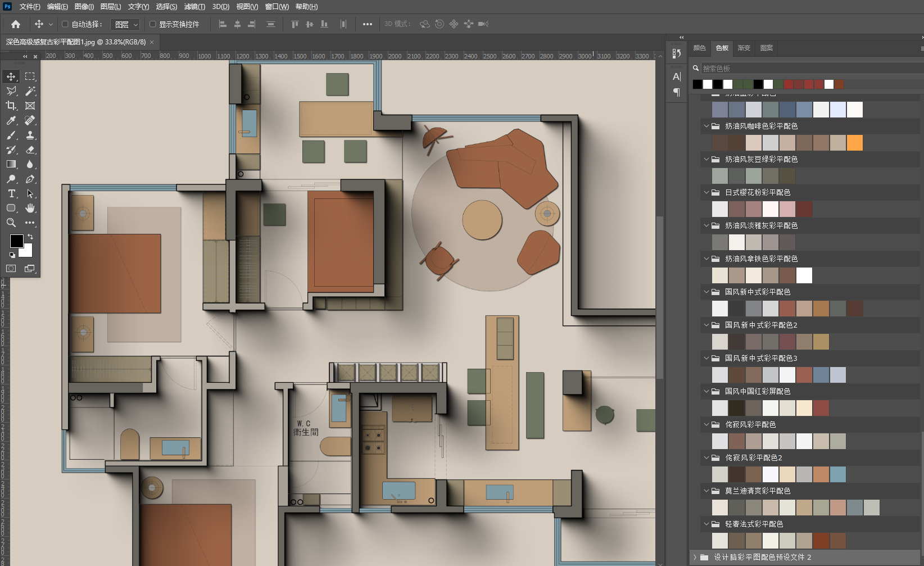Collapse the 侘寂风彩平配色 group
This screenshot has height=566, width=924.
coord(706,424)
